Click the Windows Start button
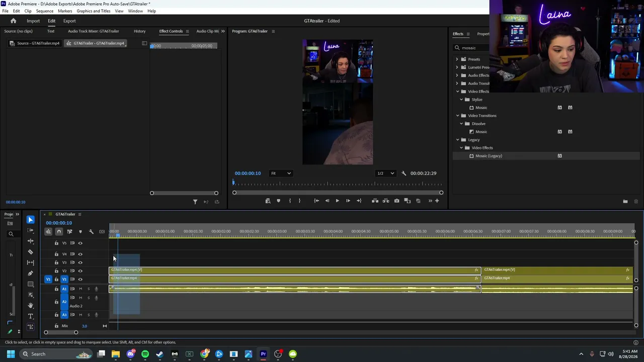The image size is (644, 362). (11, 354)
